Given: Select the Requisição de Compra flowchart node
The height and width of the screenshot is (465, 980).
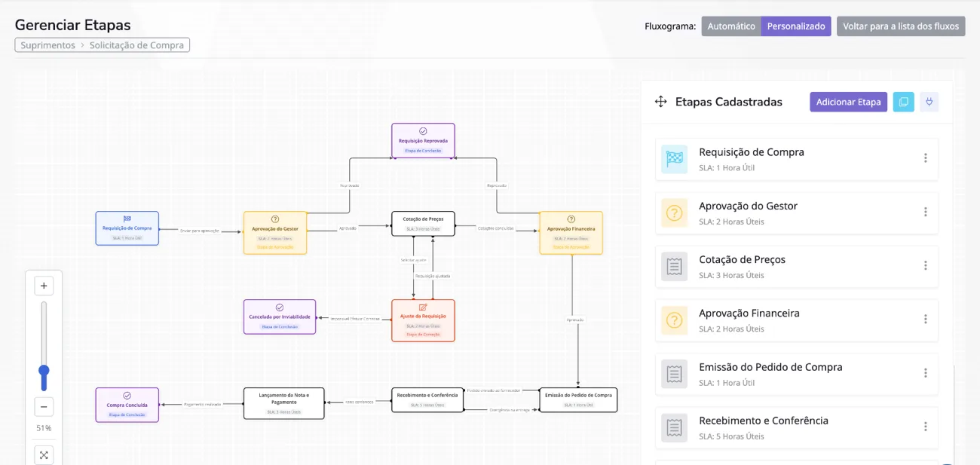Looking at the screenshot, I should 127,228.
